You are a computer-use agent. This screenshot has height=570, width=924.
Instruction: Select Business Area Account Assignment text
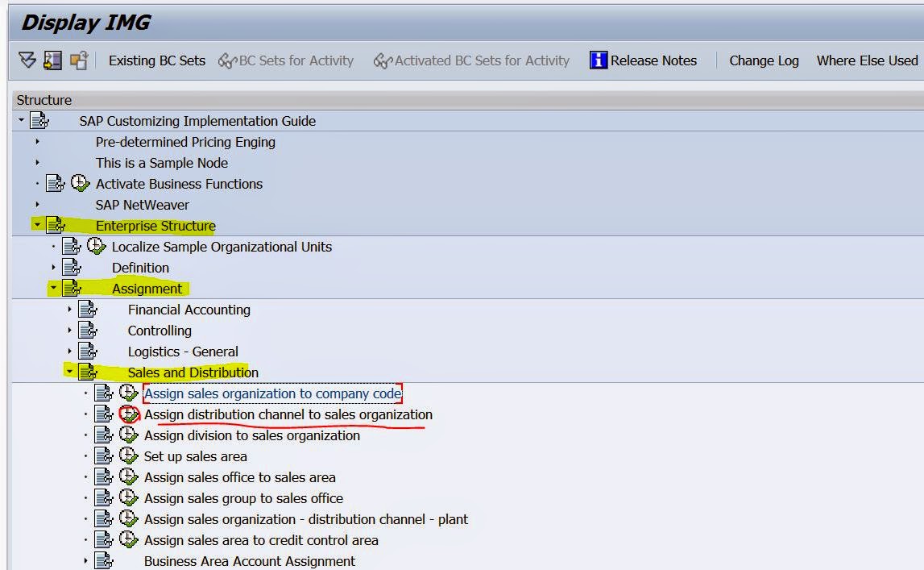[x=249, y=561]
